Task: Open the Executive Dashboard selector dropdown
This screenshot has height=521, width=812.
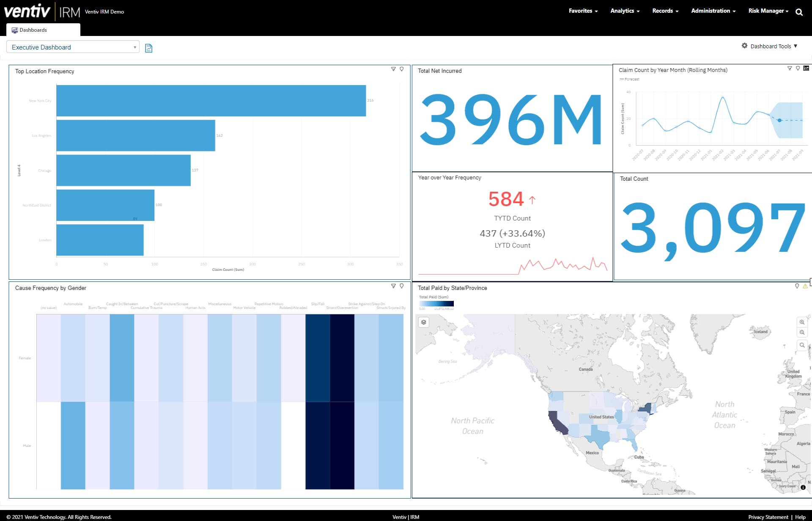Action: [x=73, y=47]
